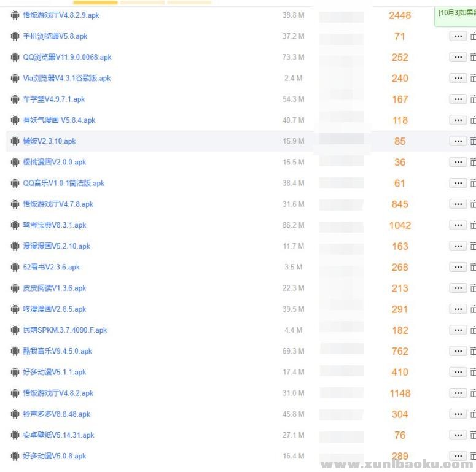476x472 pixels.
Task: Click the Android icon next to 车学堂V4.9.7.1.apk
Action: 15,99
